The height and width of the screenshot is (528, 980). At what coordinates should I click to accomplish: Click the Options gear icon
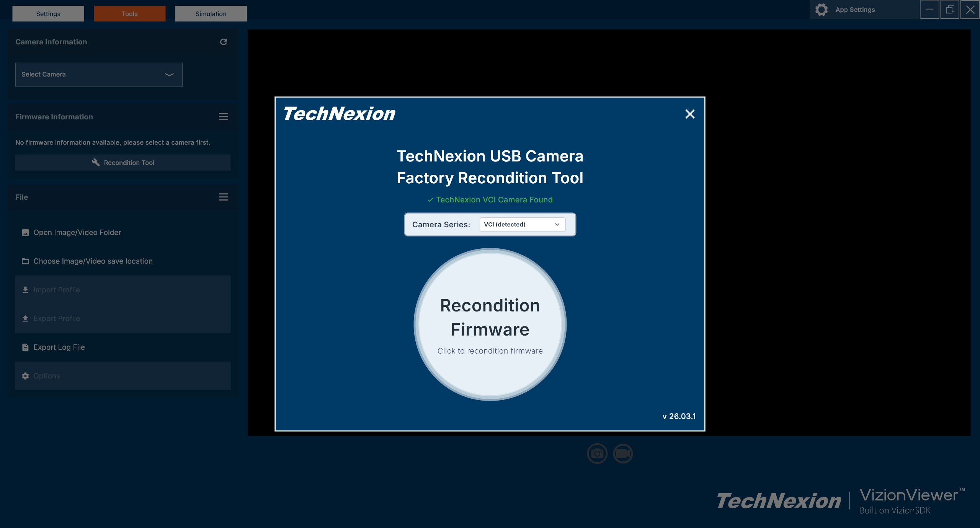coord(25,376)
